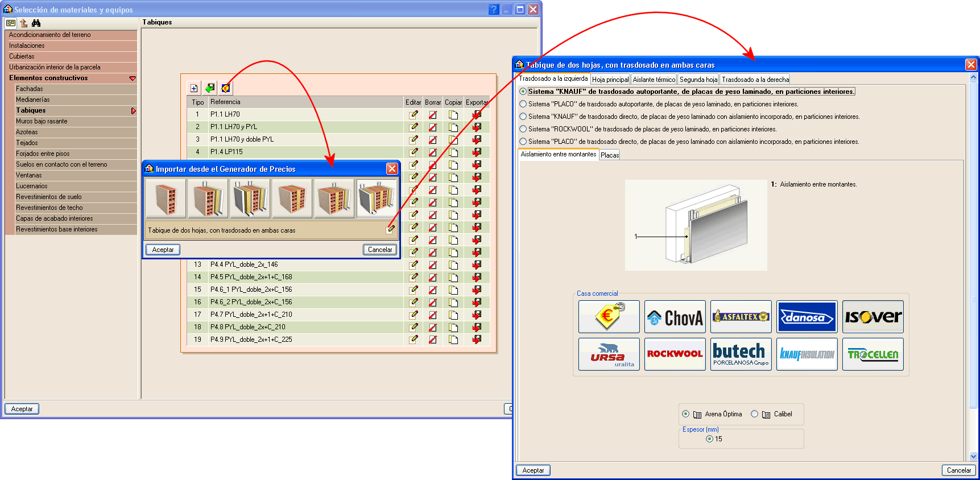The image size is (980, 480).
Task: Open the Medianerías category
Action: click(x=76, y=100)
